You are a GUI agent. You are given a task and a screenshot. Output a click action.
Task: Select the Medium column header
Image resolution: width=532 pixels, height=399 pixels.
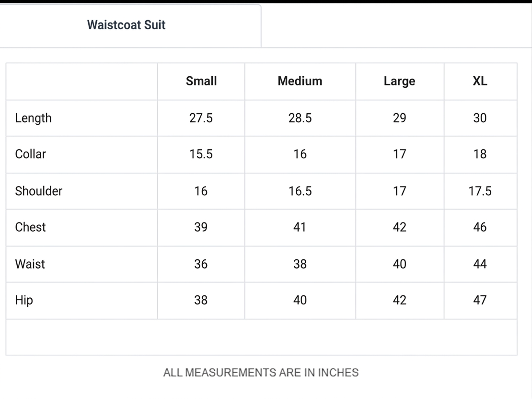[300, 81]
